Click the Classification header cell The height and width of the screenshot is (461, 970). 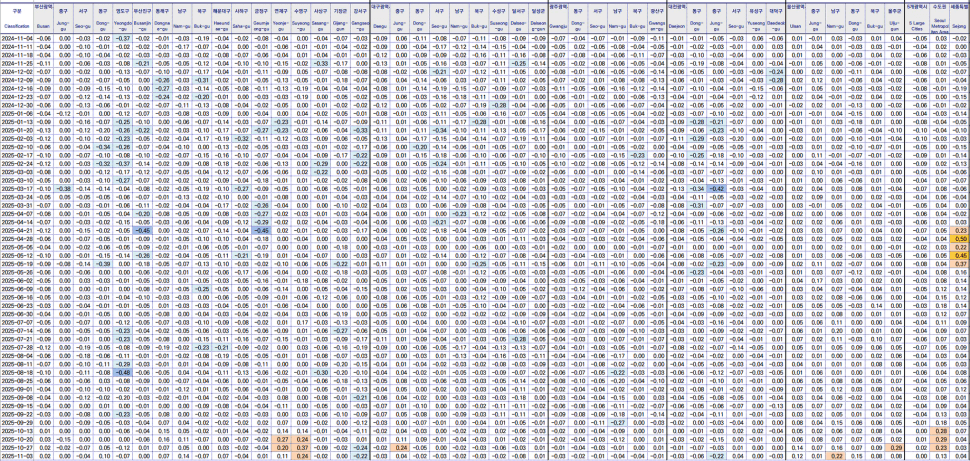[x=15, y=20]
